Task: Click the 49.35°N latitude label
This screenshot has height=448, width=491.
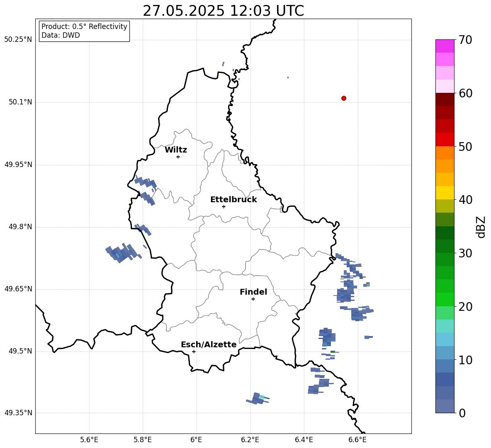Action: coord(18,413)
